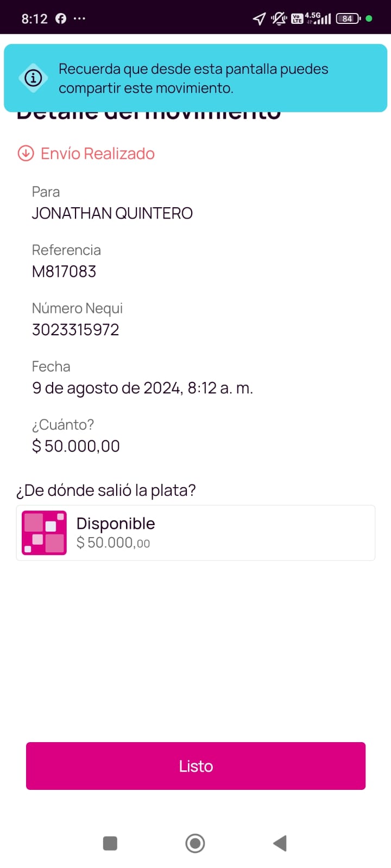Tap the muted bell status icon
Screen dimensions: 391x868
pos(279,19)
